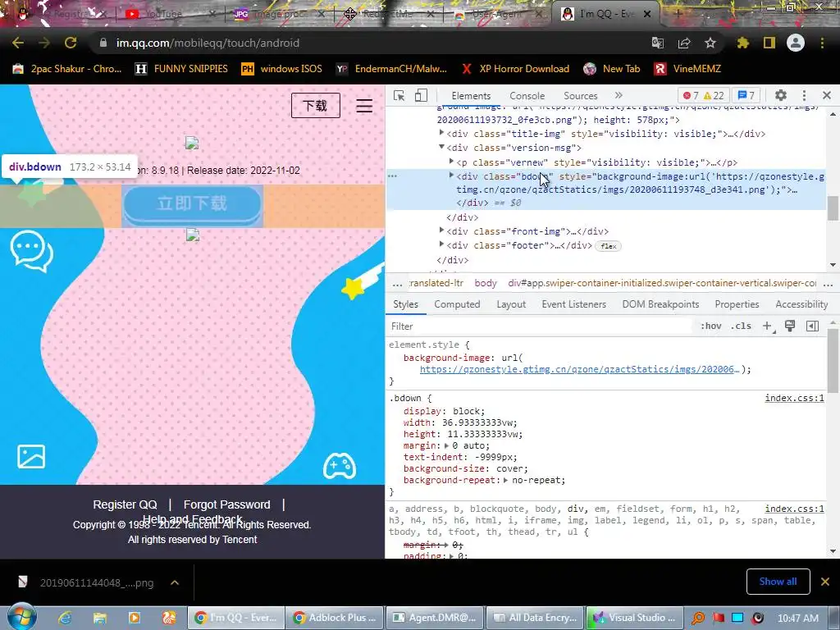Toggle the .cls class editor
Viewport: 840px width, 630px height.
tap(741, 326)
